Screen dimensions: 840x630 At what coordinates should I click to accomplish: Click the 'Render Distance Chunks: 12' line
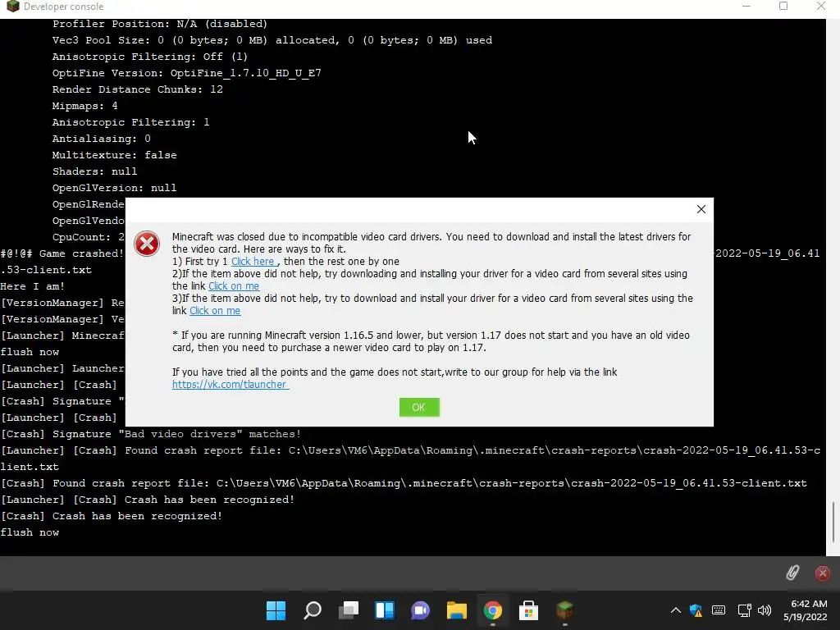click(137, 89)
